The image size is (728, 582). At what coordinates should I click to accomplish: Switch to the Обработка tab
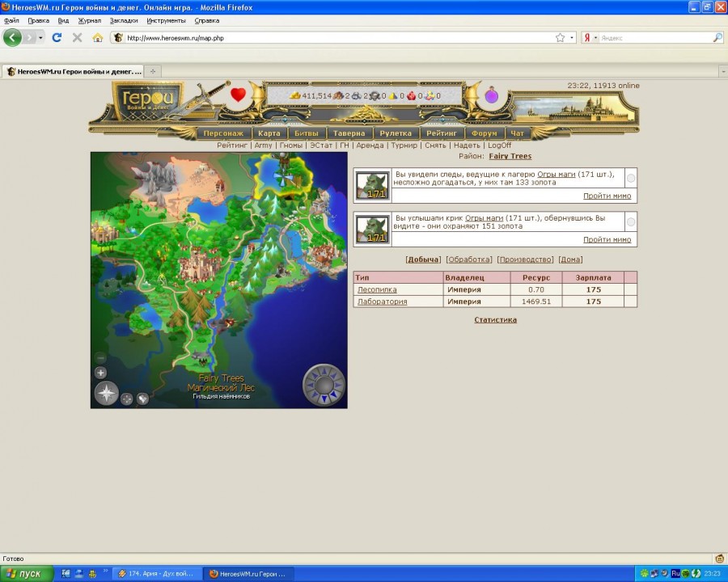tap(468, 259)
